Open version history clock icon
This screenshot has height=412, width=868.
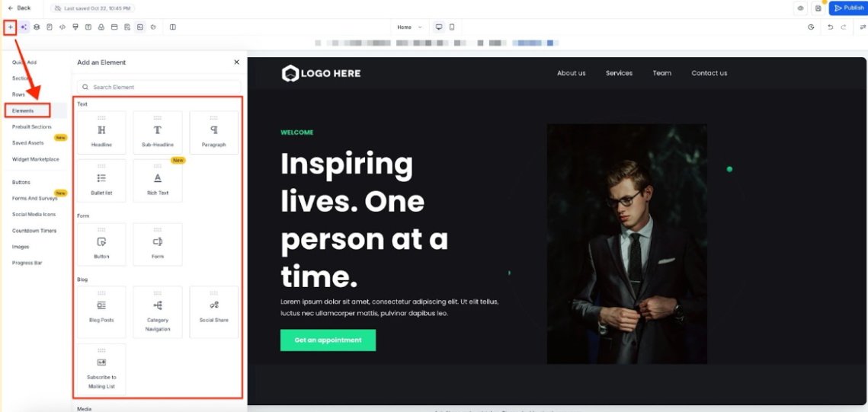[x=811, y=27]
